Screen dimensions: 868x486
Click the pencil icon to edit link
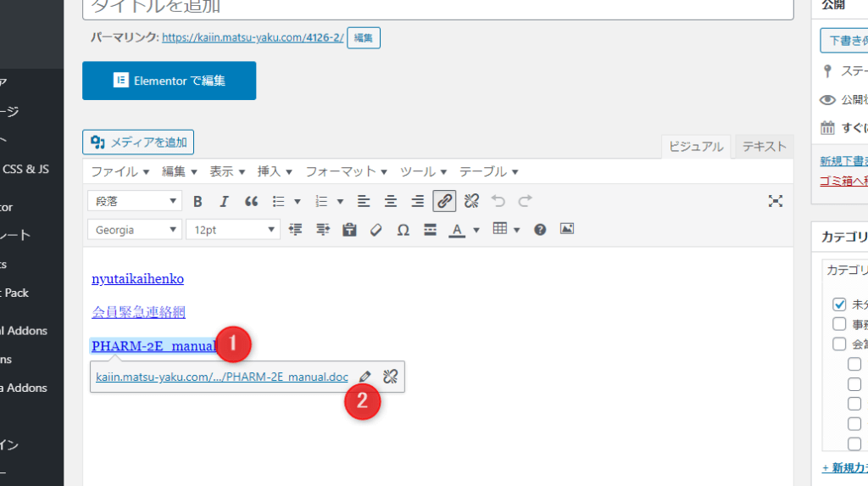[x=364, y=377]
